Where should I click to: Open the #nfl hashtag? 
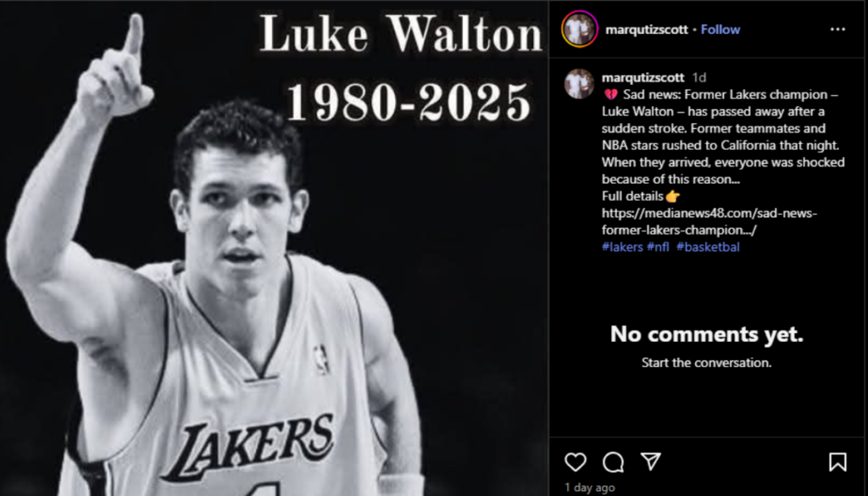658,247
